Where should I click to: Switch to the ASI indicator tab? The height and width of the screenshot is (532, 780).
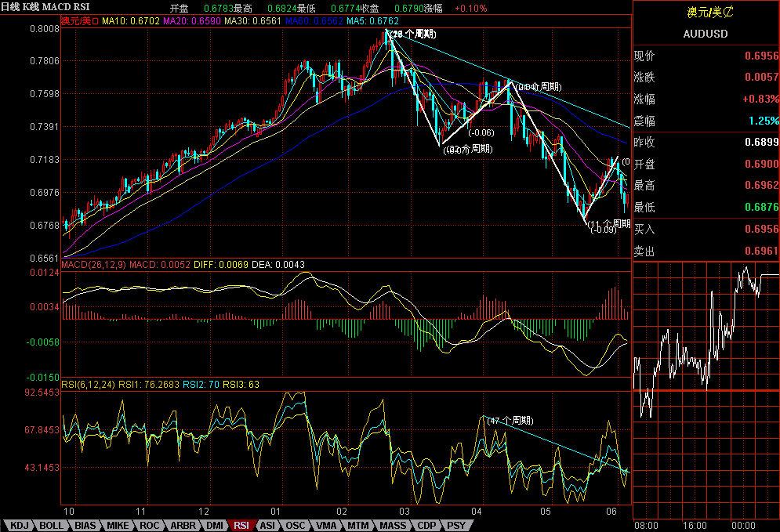pos(269,526)
